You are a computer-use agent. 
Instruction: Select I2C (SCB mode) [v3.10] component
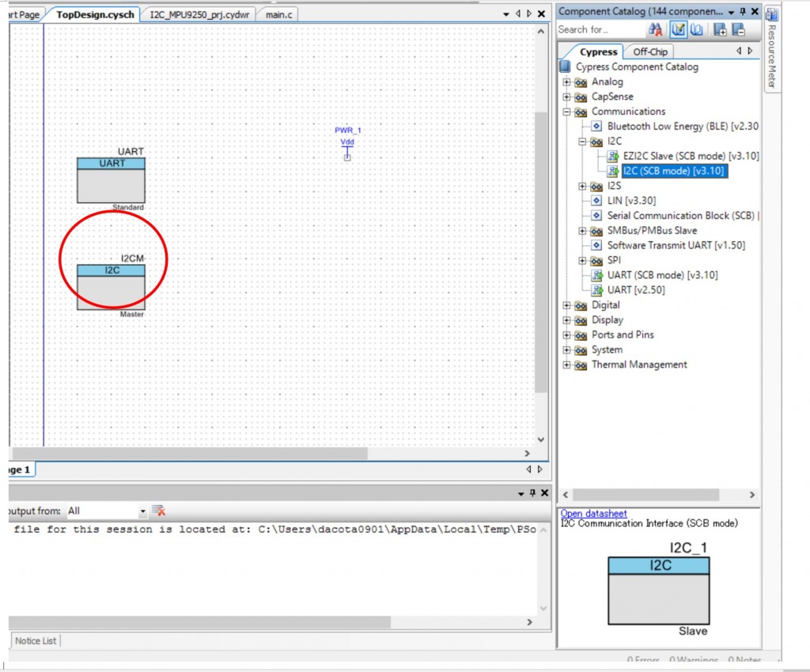tap(674, 172)
